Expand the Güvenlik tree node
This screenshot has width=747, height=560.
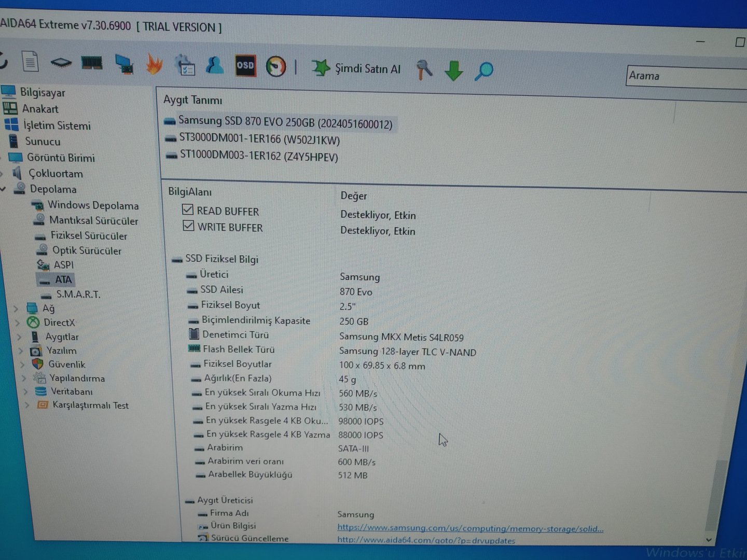point(22,364)
